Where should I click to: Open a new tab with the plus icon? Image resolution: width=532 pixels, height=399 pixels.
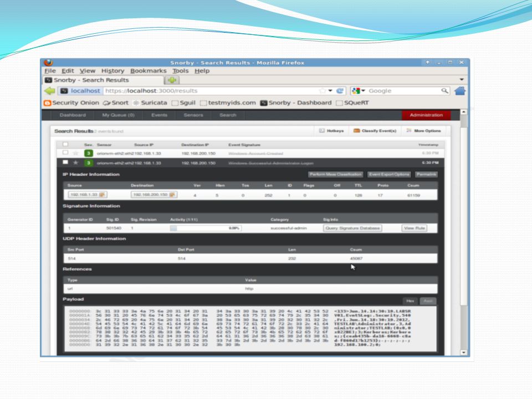click(x=172, y=80)
